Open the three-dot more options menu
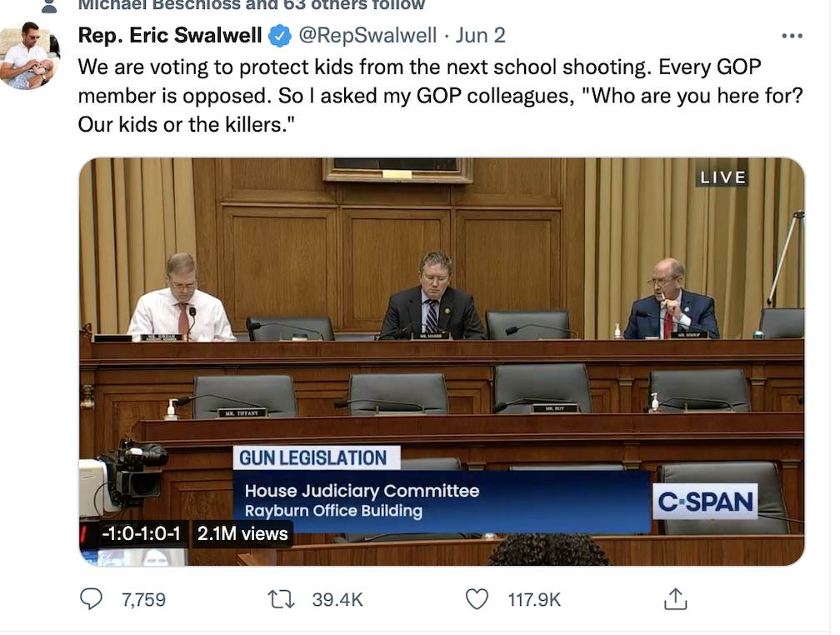The image size is (840, 635). pyautogui.click(x=791, y=37)
